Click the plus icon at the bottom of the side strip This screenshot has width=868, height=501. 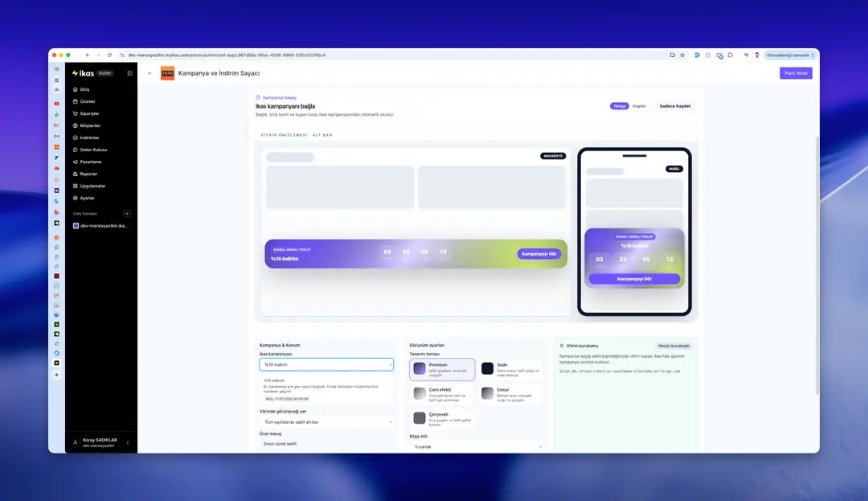[56, 375]
